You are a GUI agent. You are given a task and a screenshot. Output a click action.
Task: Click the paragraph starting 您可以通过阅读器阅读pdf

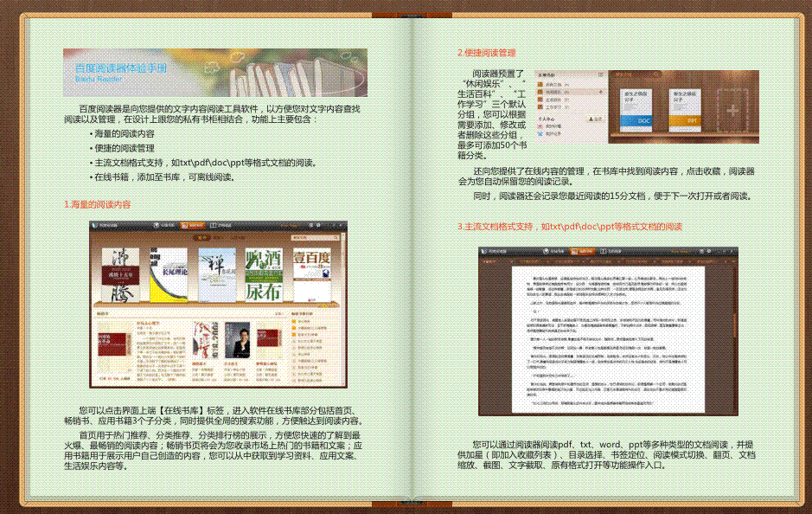(606, 454)
